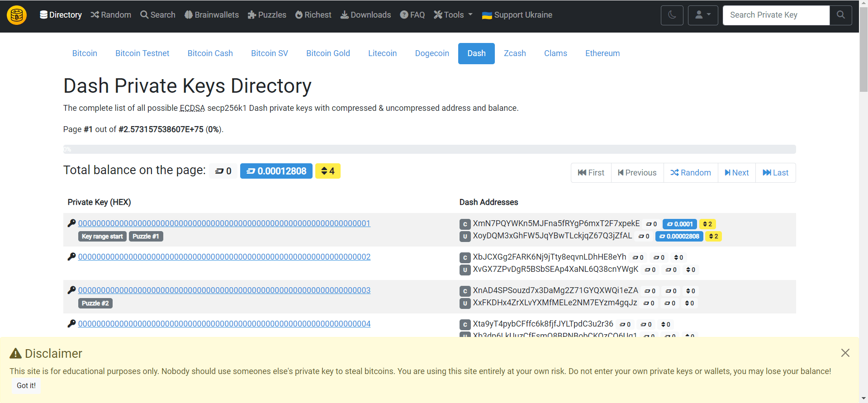This screenshot has height=403, width=868.
Task: Switch to the Zcash tab
Action: coord(515,53)
